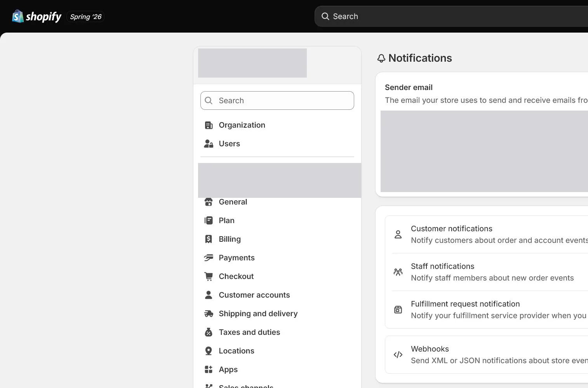This screenshot has width=588, height=388.
Task: Click the Webhooks code bracket icon
Action: coord(398,355)
